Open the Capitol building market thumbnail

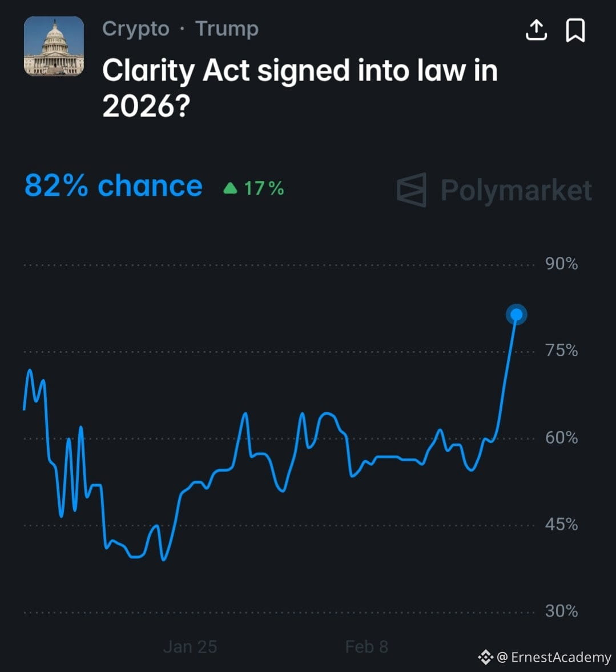tap(54, 46)
